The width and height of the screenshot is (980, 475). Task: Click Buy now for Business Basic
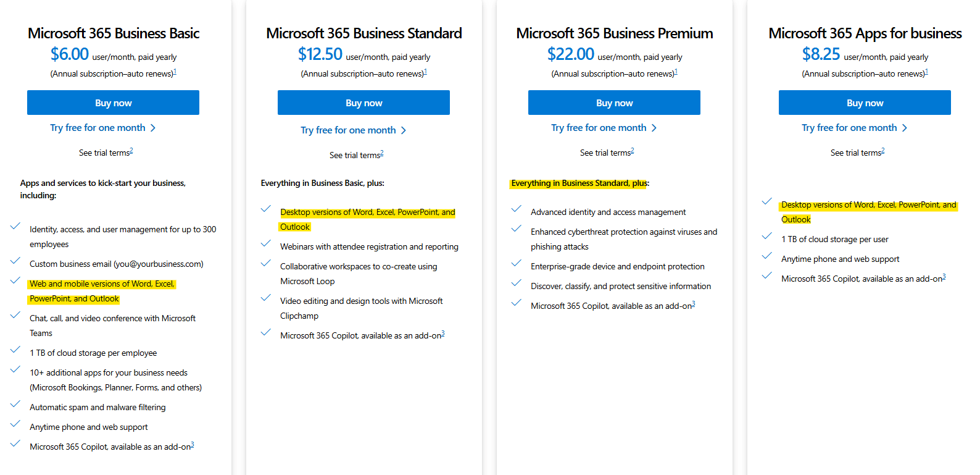tap(113, 103)
